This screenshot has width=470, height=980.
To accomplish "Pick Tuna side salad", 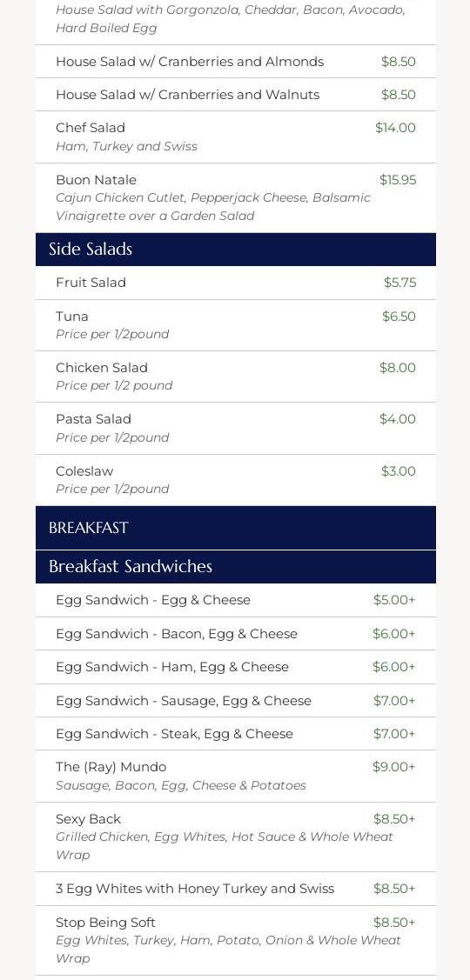I will (235, 325).
